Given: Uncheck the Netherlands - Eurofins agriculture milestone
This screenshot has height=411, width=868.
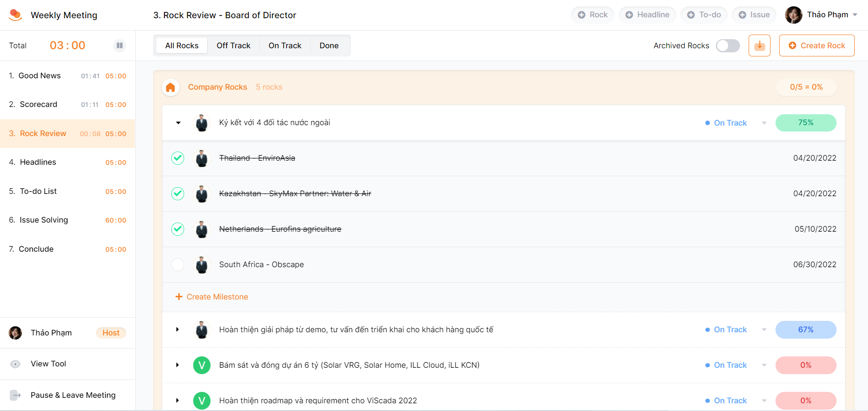Looking at the screenshot, I should (178, 229).
